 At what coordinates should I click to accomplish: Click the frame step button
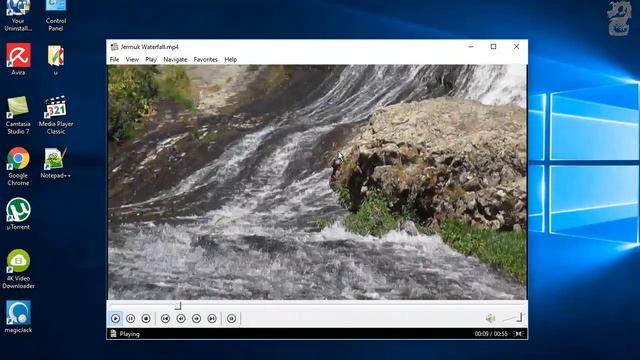(x=231, y=318)
